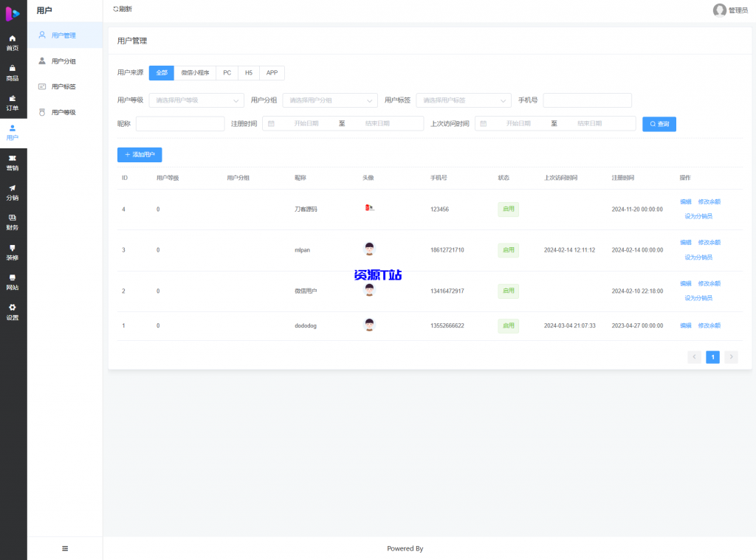Click the hamburger collapse menu icon
Screen dimensions: 756x560
(x=65, y=548)
